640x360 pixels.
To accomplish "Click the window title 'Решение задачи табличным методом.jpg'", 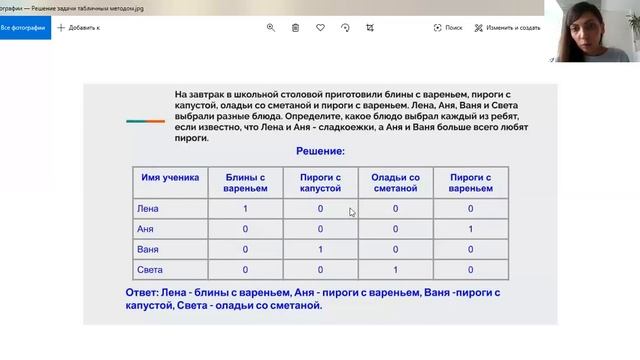I will [87, 8].
